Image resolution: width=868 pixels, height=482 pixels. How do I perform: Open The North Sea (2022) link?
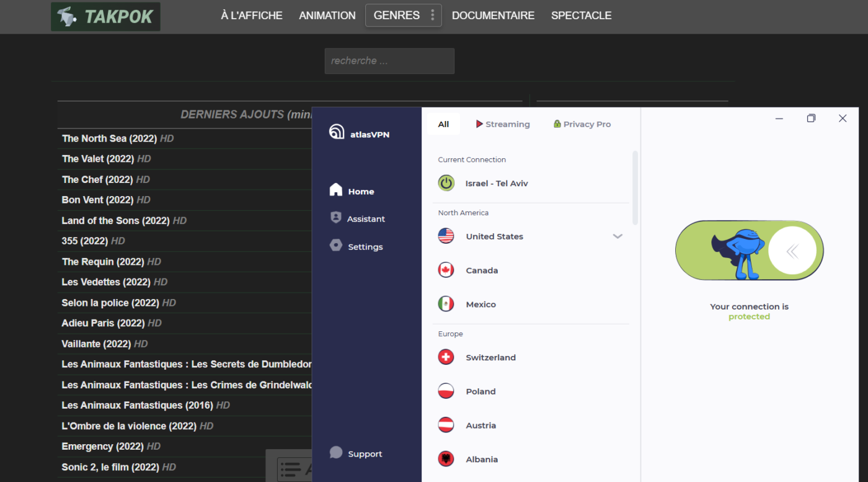(110, 138)
